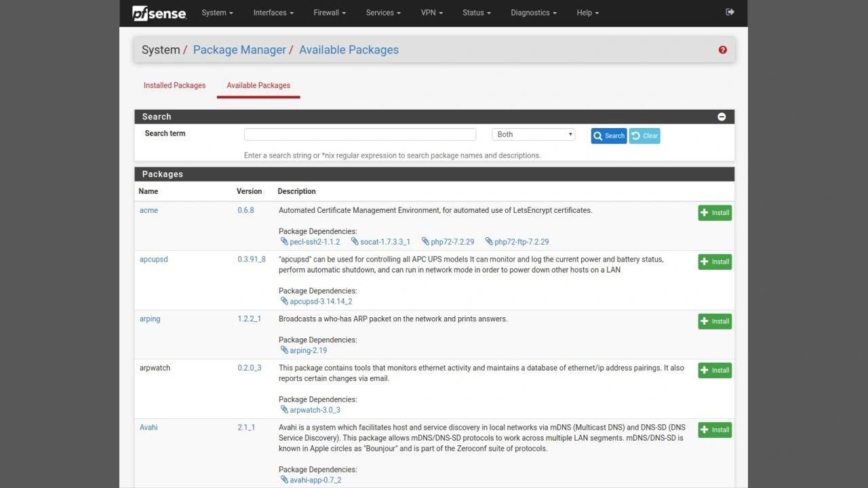
Task: Click the logout icon in navbar
Action: tap(730, 12)
